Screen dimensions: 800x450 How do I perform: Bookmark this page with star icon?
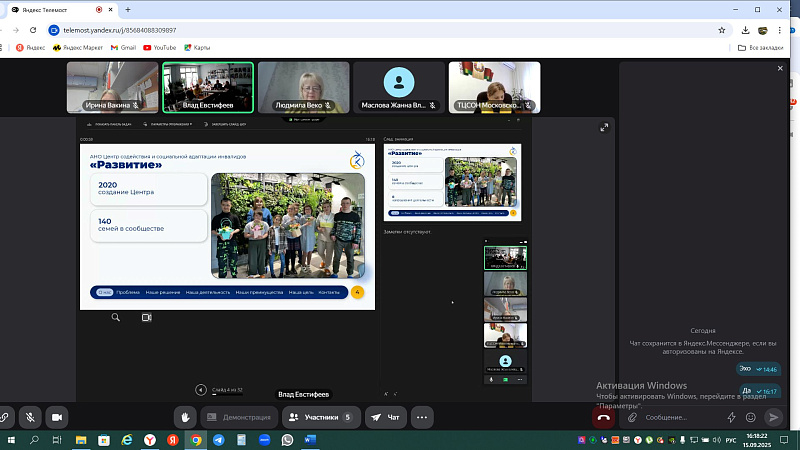(721, 30)
